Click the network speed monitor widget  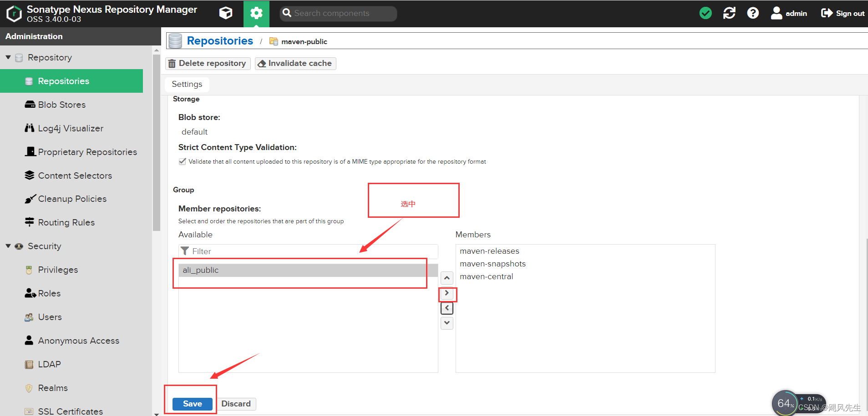799,403
